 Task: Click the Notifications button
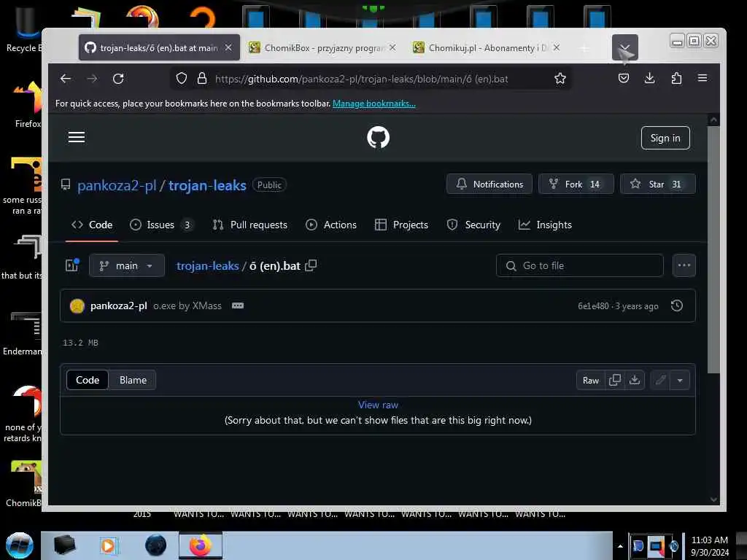489,184
